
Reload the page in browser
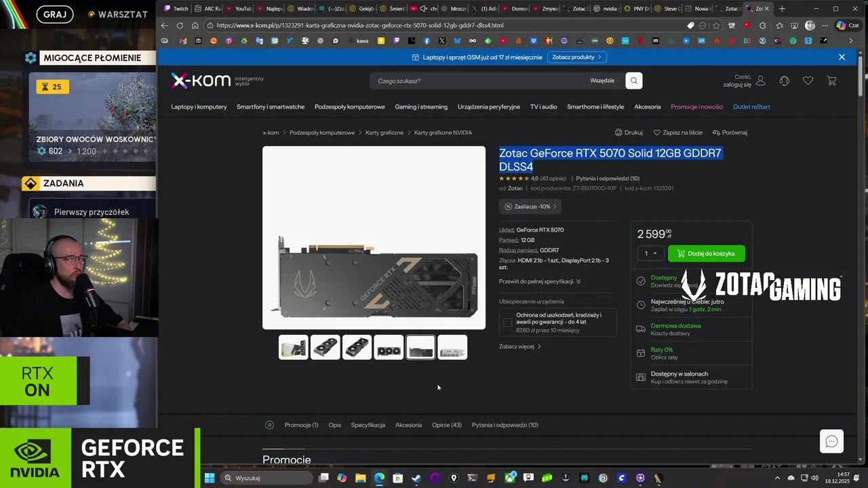[x=180, y=25]
